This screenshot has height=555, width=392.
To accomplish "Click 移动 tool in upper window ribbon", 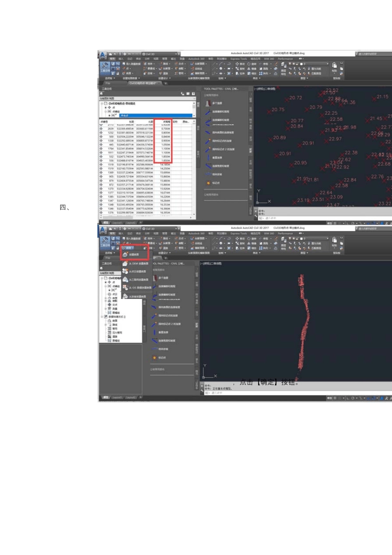I will (240, 64).
